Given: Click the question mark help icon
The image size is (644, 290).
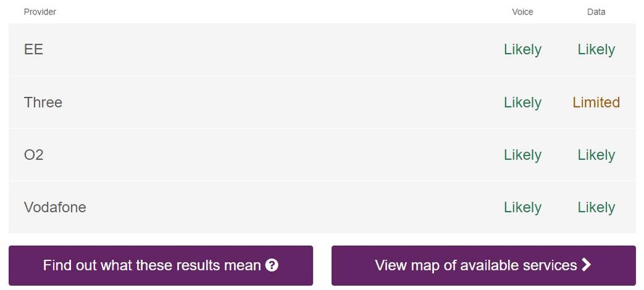Looking at the screenshot, I should pyautogui.click(x=272, y=265).
